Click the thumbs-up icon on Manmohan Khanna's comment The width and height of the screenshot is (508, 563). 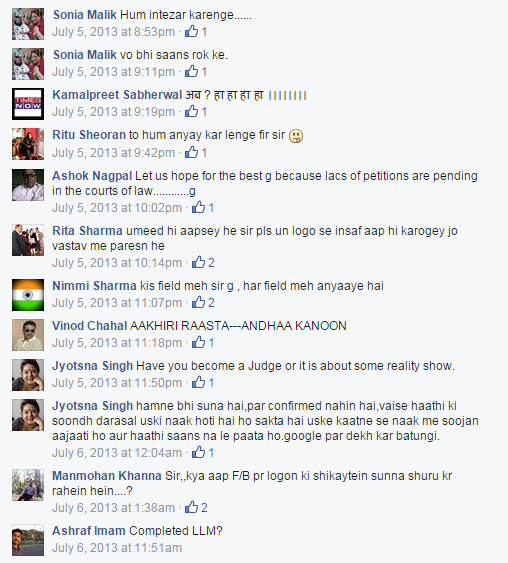point(191,507)
